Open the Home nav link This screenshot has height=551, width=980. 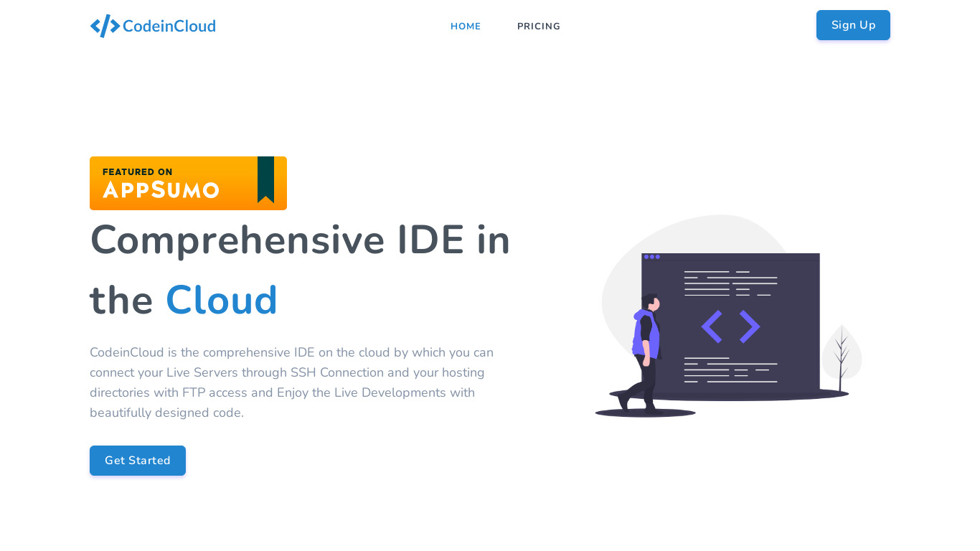(466, 27)
